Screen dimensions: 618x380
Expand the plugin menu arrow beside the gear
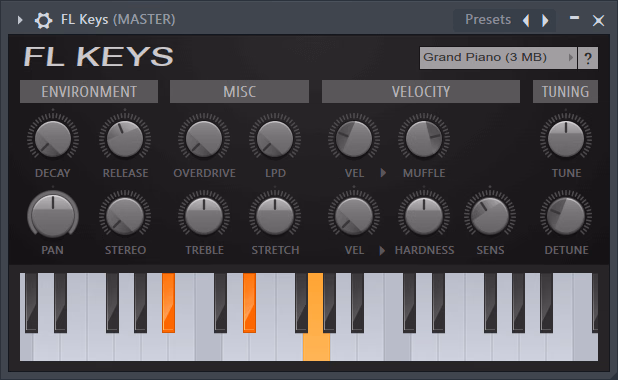[x=20, y=20]
